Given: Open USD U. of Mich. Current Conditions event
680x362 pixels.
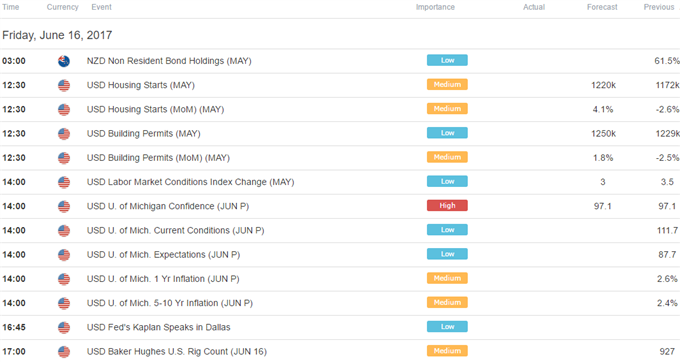Looking at the screenshot, I should point(175,231).
